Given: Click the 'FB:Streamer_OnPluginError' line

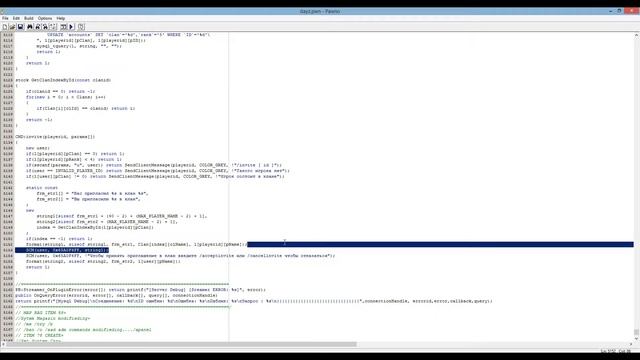Looking at the screenshot, I should coord(140,290).
